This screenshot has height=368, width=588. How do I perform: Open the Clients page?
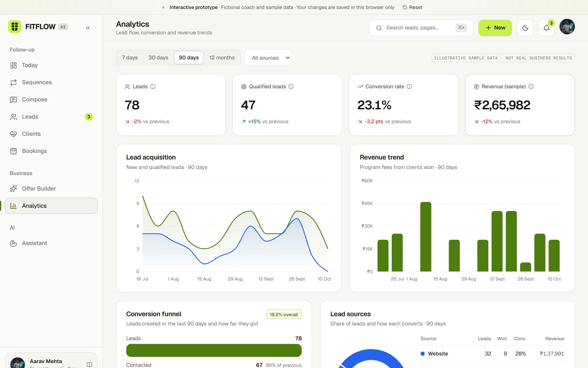click(x=51, y=134)
